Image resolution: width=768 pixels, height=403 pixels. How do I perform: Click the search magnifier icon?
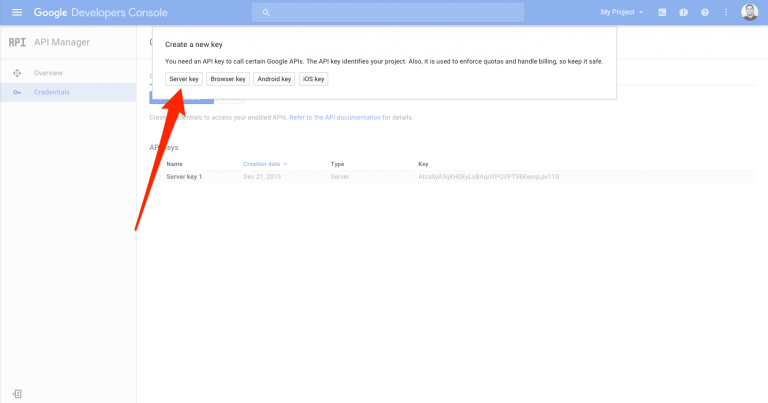pos(266,13)
